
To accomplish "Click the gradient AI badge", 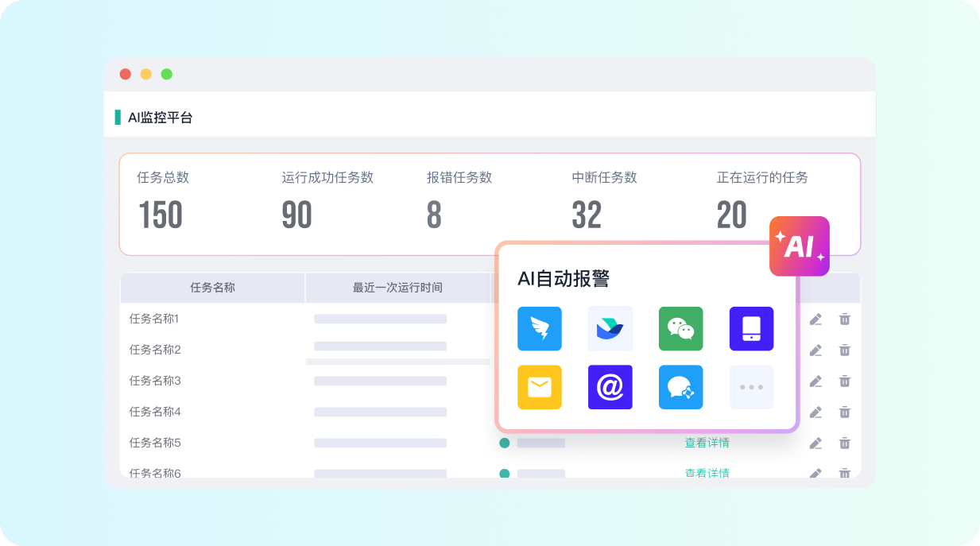I will coord(799,246).
